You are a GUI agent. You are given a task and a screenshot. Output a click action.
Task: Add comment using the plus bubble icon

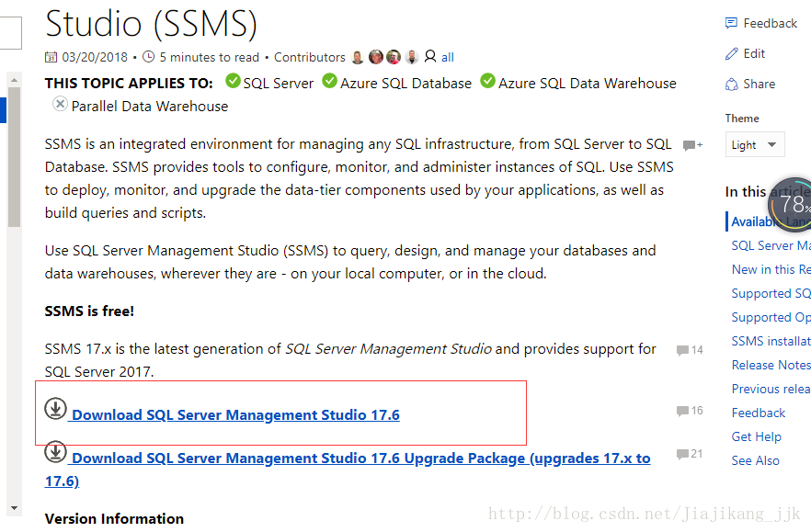pyautogui.click(x=692, y=145)
